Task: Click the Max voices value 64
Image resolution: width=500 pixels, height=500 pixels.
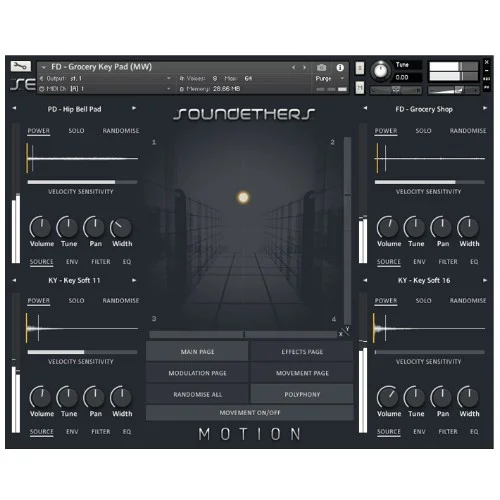Action: (x=248, y=78)
